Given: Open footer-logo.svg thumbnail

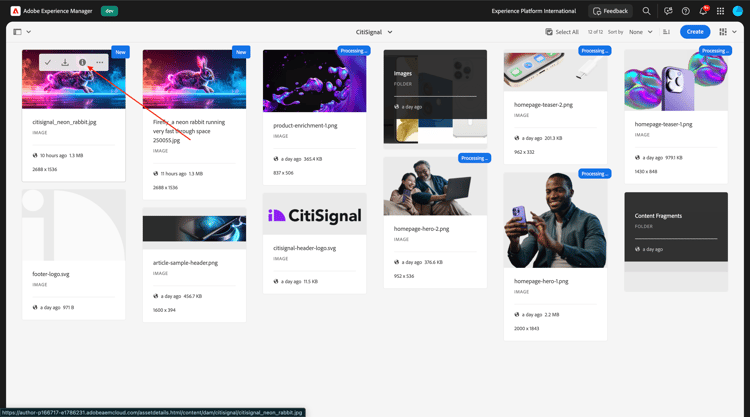Looking at the screenshot, I should click(x=74, y=225).
